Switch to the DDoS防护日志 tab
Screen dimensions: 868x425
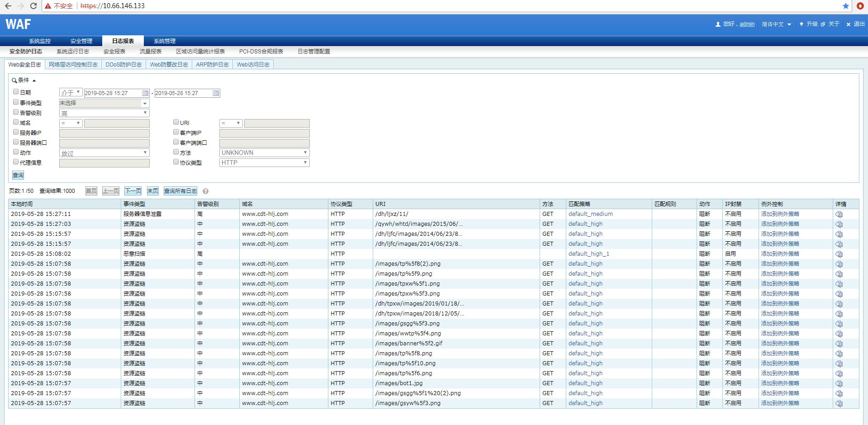click(x=123, y=65)
